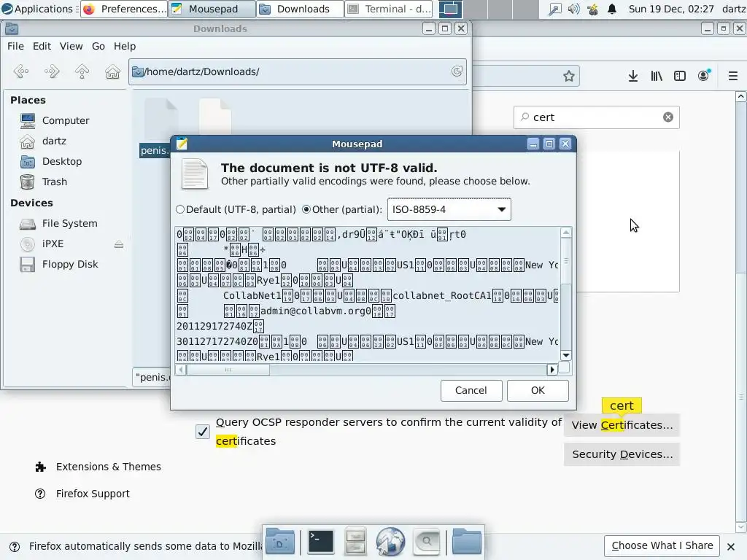Open View menu in Downloads window

tap(71, 46)
